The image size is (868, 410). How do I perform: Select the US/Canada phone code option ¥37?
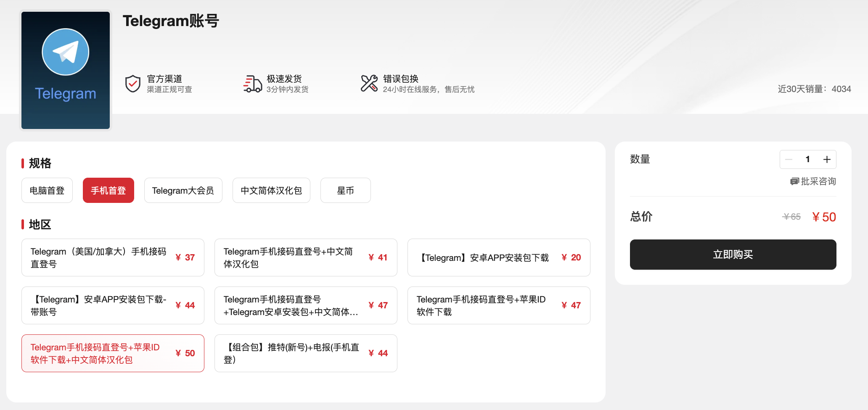click(x=113, y=258)
